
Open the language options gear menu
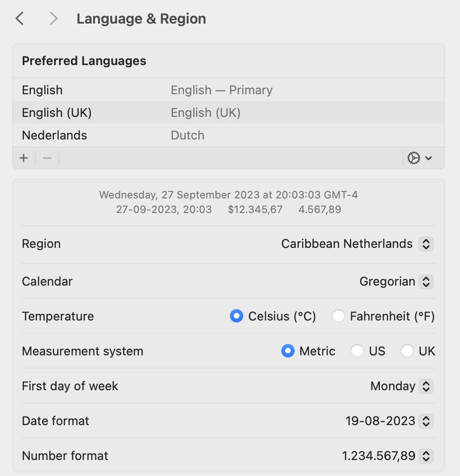pos(414,158)
